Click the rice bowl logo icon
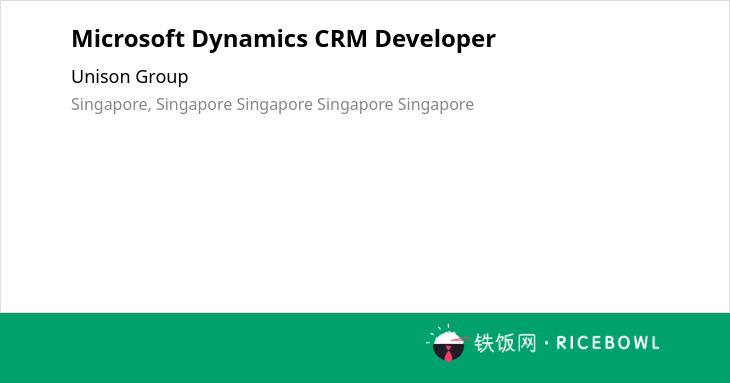 [448, 343]
